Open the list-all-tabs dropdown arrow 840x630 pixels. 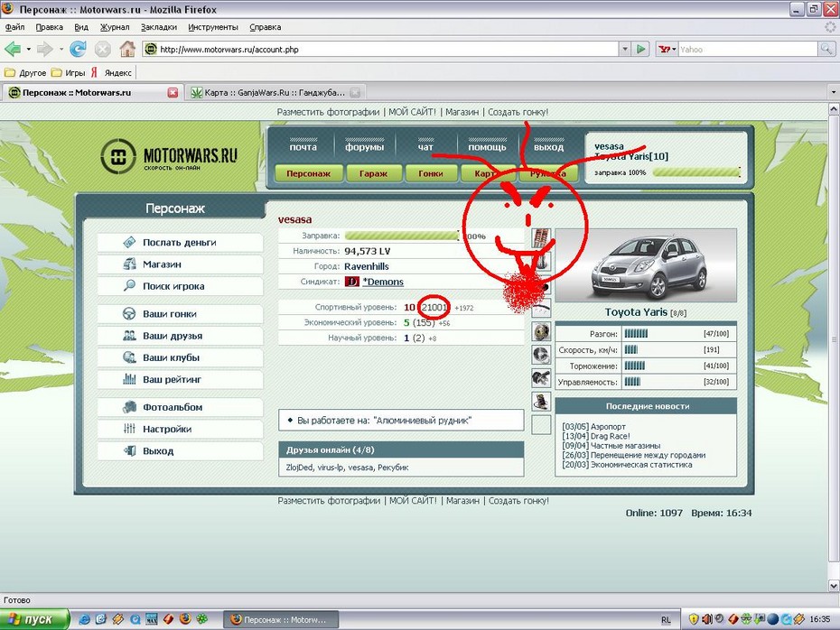click(x=833, y=93)
